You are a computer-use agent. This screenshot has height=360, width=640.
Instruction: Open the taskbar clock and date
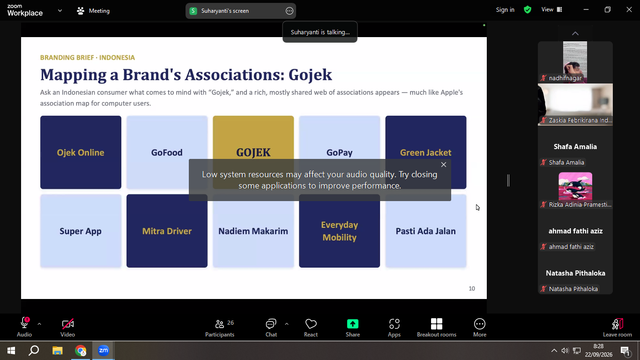click(598, 351)
